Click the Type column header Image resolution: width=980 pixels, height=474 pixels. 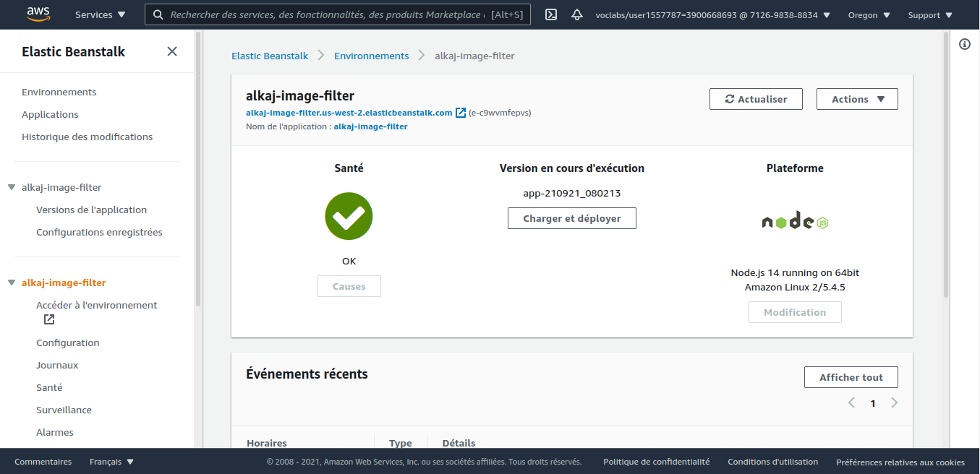click(401, 443)
